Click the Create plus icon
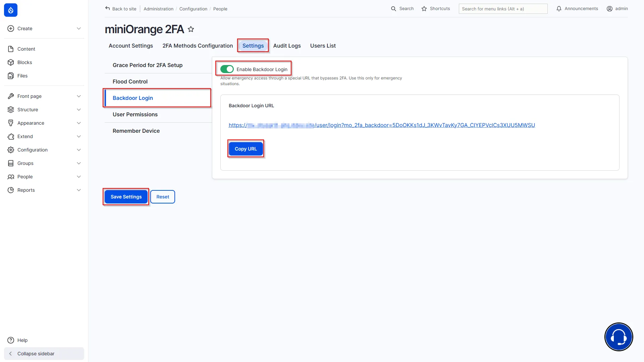Viewport: 644px width, 362px height. click(11, 28)
